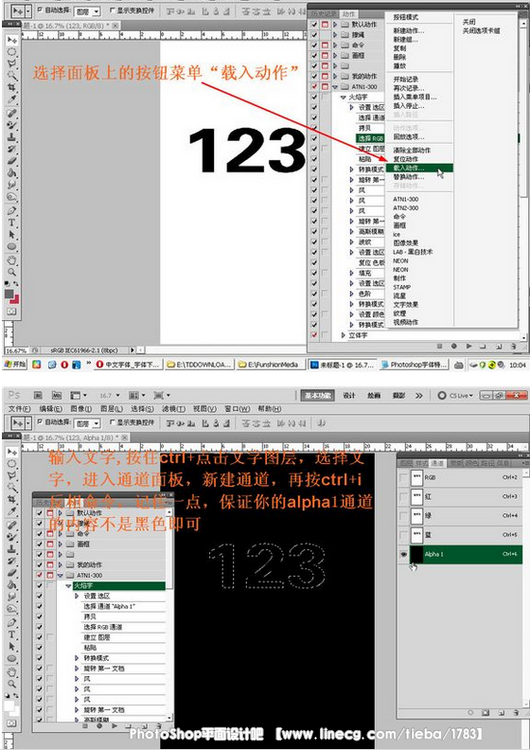This screenshot has height=750, width=530.
Task: Open Arrange Documents icon in bottom application bar
Action: point(136,396)
